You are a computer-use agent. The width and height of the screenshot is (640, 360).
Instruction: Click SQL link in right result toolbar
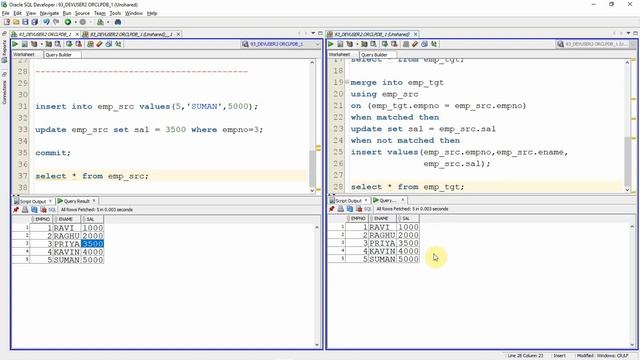pos(368,209)
